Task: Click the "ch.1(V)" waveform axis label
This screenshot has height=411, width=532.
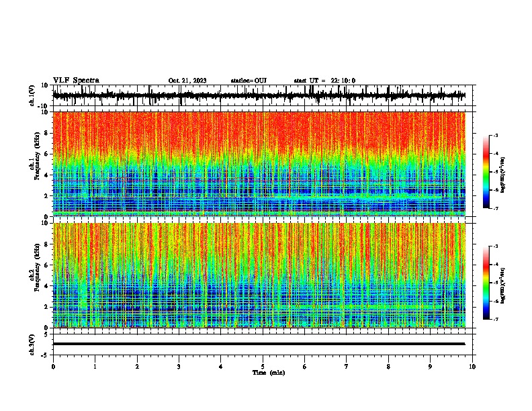Action: point(32,95)
